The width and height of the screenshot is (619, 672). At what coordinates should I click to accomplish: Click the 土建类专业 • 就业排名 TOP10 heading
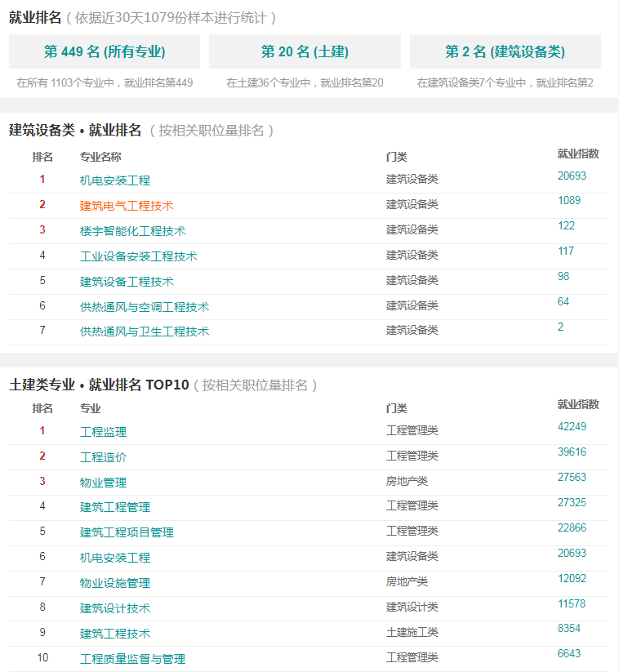[99, 385]
